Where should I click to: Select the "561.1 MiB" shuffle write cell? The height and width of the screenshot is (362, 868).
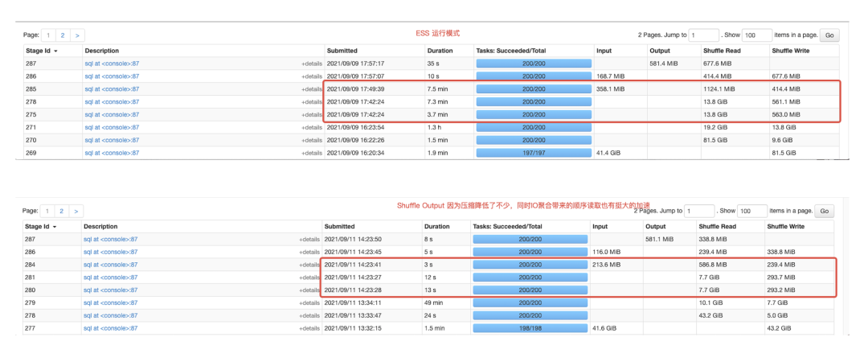pos(787,102)
